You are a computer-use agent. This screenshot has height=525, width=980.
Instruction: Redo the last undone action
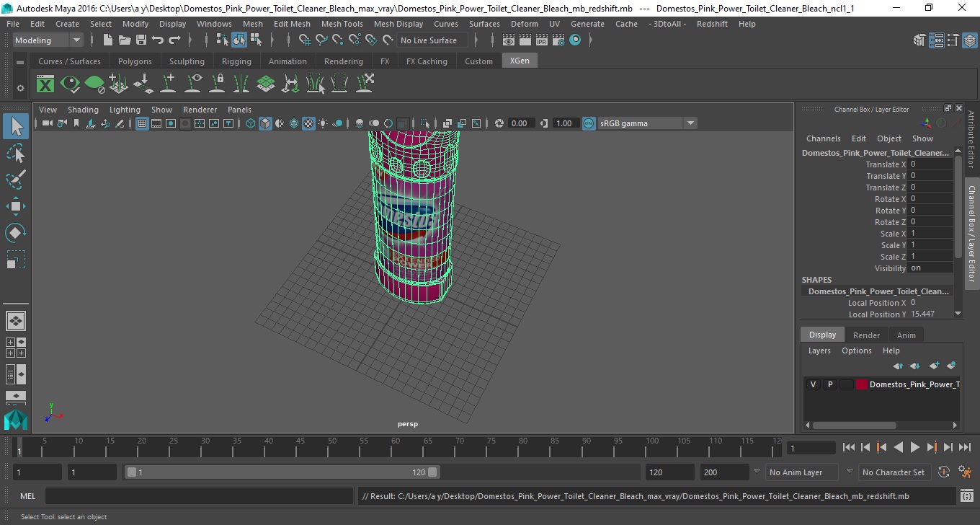tap(174, 40)
